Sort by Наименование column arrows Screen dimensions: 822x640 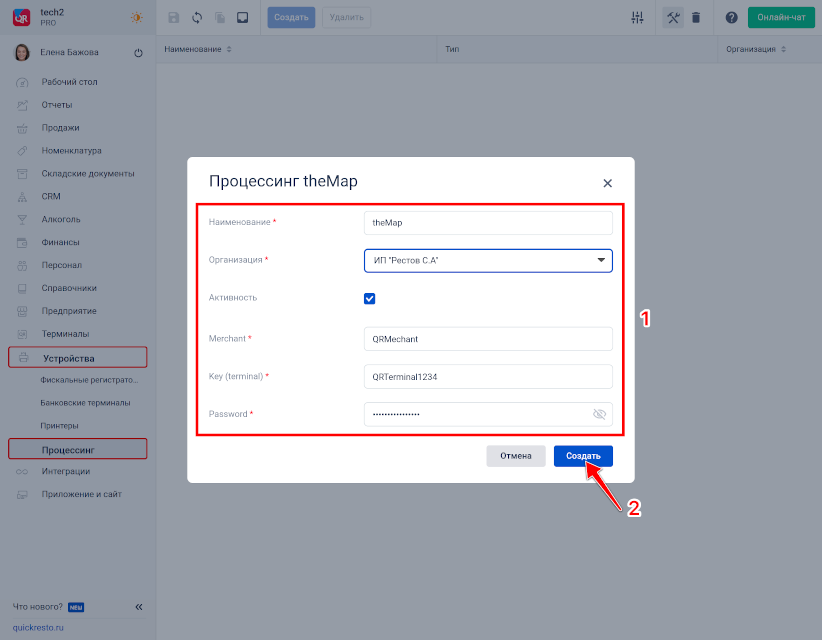[x=229, y=49]
